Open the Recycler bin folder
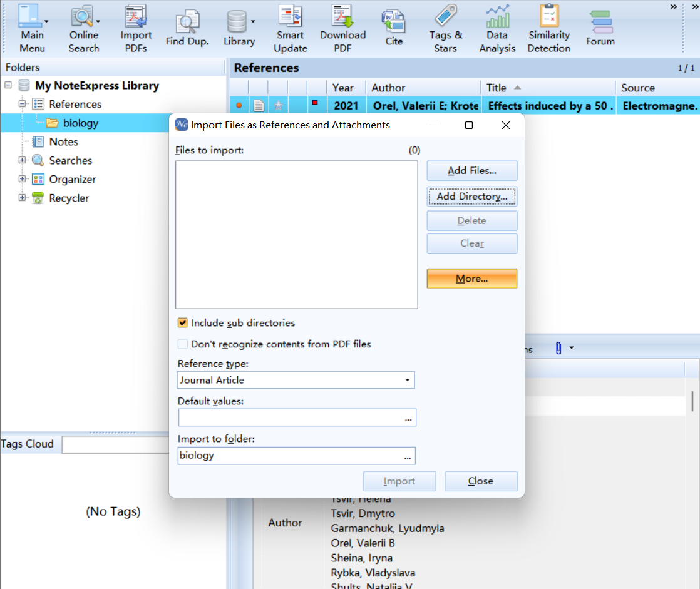 coord(69,198)
